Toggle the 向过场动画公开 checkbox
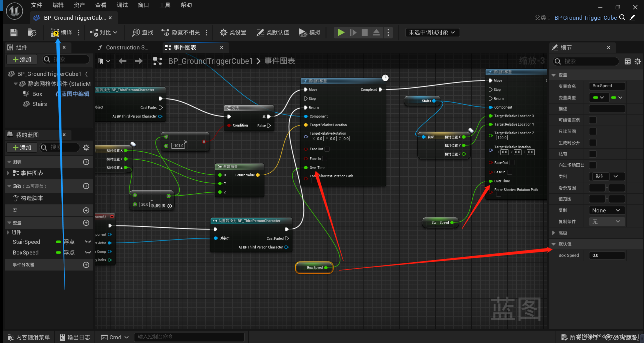 click(593, 165)
